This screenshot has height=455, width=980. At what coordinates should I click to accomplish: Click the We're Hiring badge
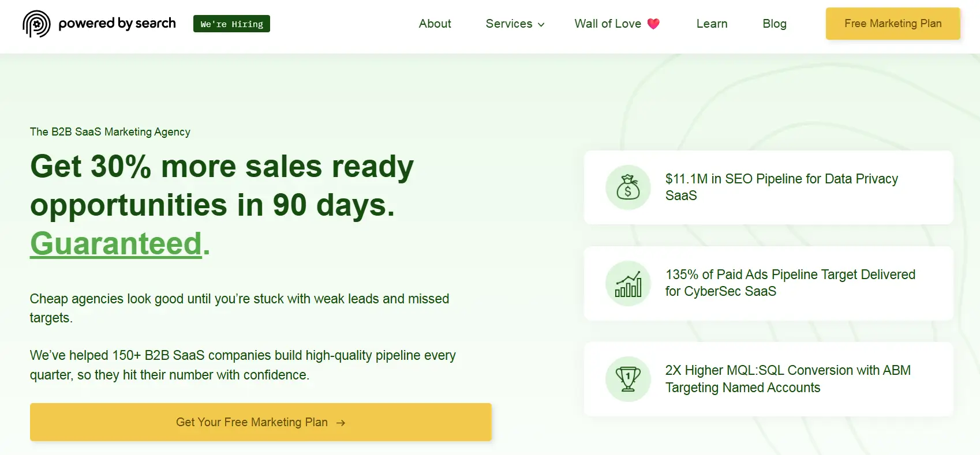pos(231,24)
